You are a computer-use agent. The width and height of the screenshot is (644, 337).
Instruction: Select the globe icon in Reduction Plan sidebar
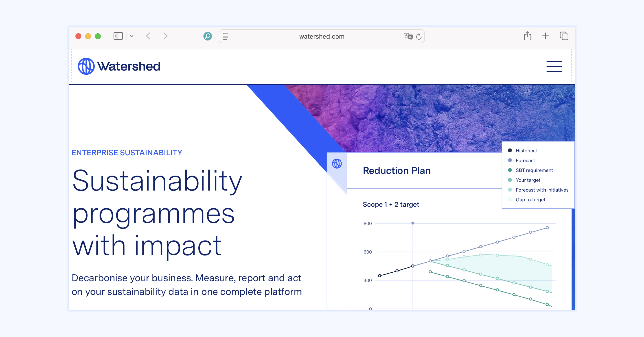[x=337, y=164]
